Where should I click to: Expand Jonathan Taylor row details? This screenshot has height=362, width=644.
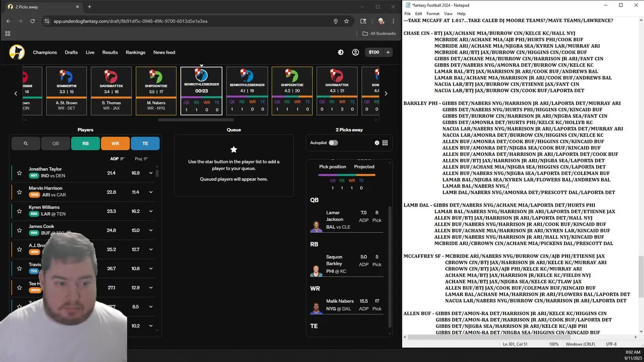[x=150, y=173]
